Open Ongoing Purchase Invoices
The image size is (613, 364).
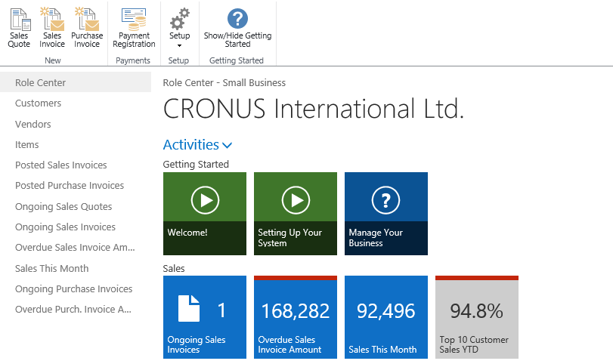[x=73, y=289]
